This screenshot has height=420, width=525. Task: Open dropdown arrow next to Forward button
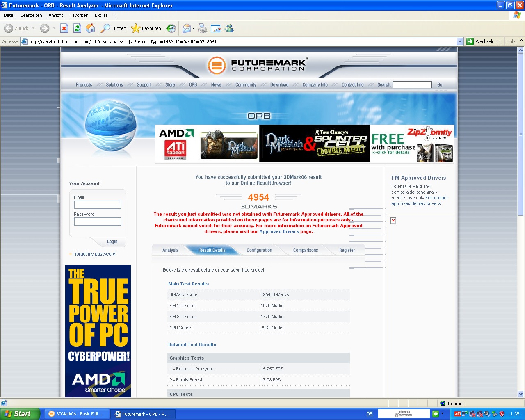pyautogui.click(x=54, y=28)
